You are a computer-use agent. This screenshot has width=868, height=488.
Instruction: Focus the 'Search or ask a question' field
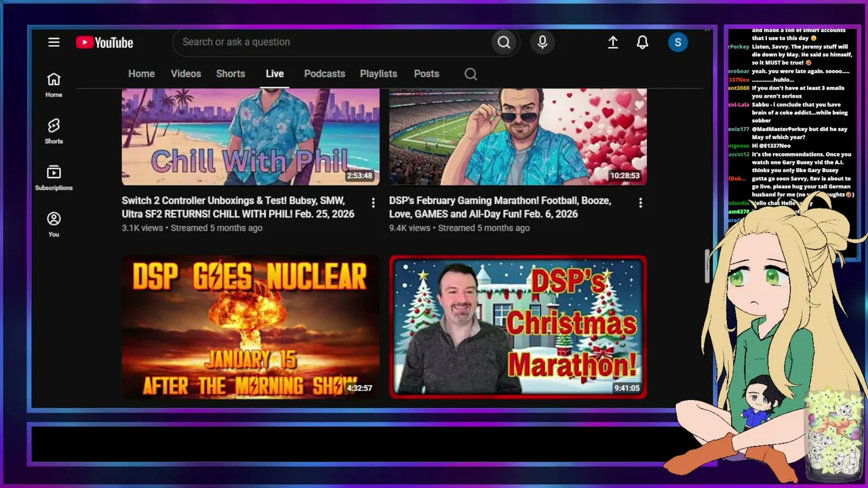(x=332, y=42)
